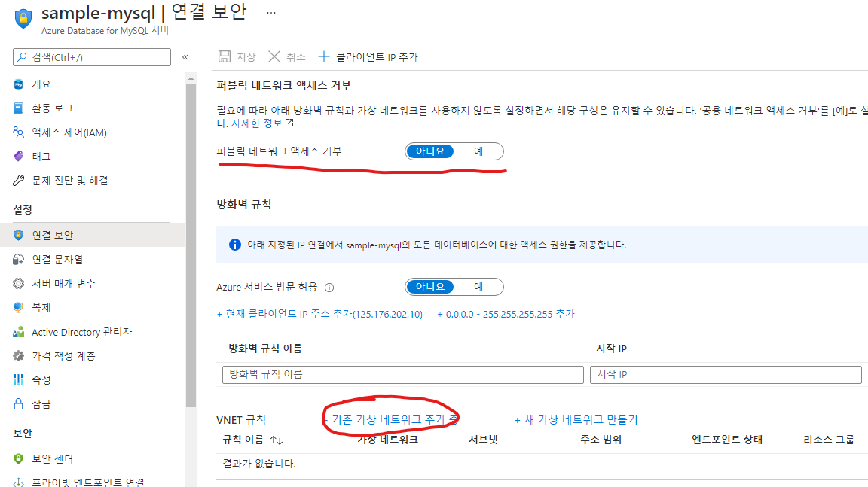Click 클라이언트 IP 추가 toolbar button
This screenshot has width=868, height=487.
368,56
